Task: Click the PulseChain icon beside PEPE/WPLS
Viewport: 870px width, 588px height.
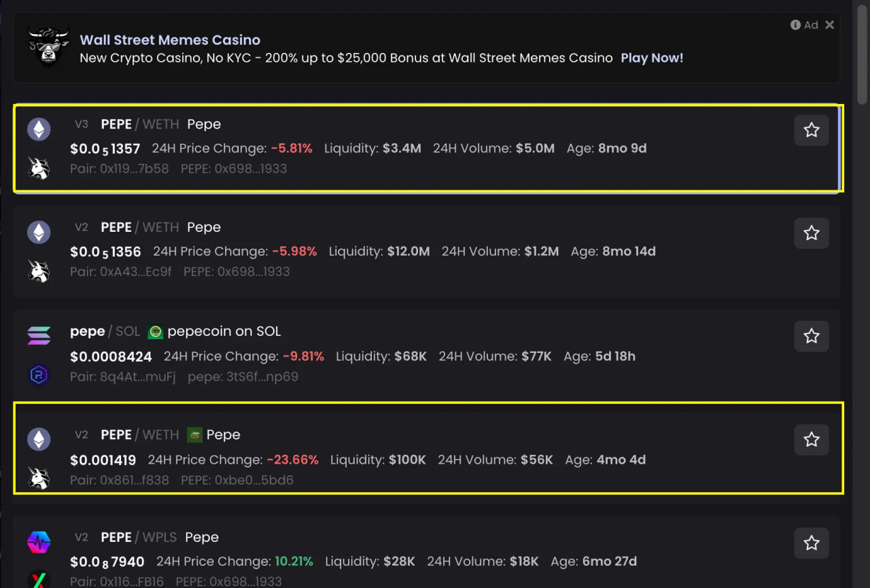Action: (x=39, y=542)
